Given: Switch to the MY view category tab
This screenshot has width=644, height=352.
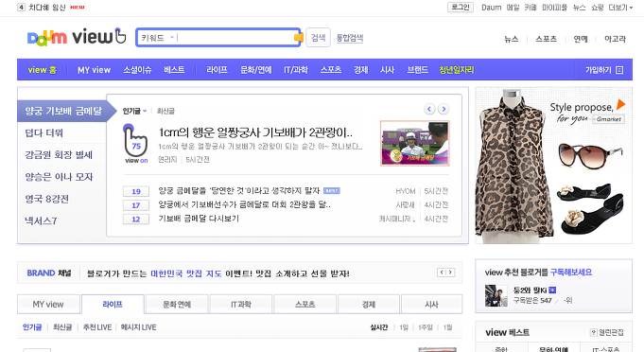Looking at the screenshot, I should [48, 305].
